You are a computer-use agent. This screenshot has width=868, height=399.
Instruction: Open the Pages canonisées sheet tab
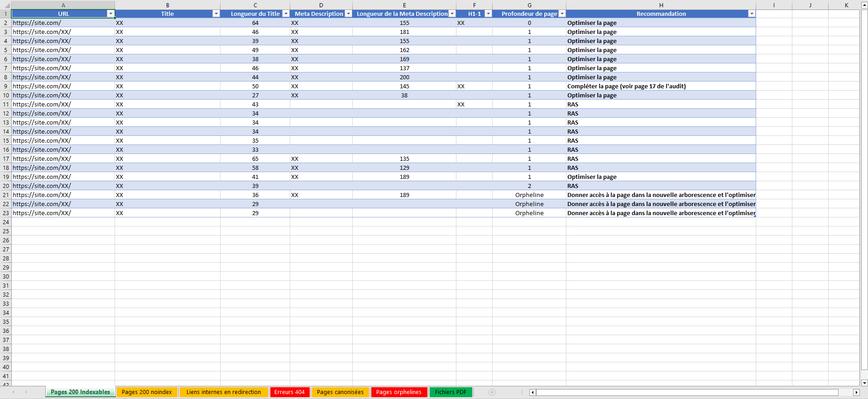coord(340,392)
